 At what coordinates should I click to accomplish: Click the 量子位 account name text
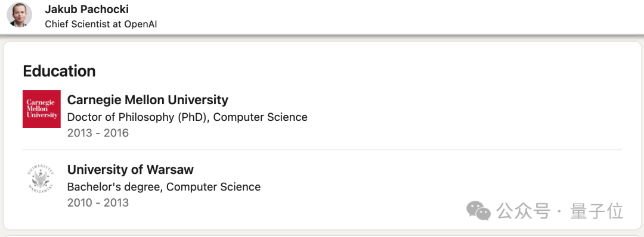click(597, 211)
